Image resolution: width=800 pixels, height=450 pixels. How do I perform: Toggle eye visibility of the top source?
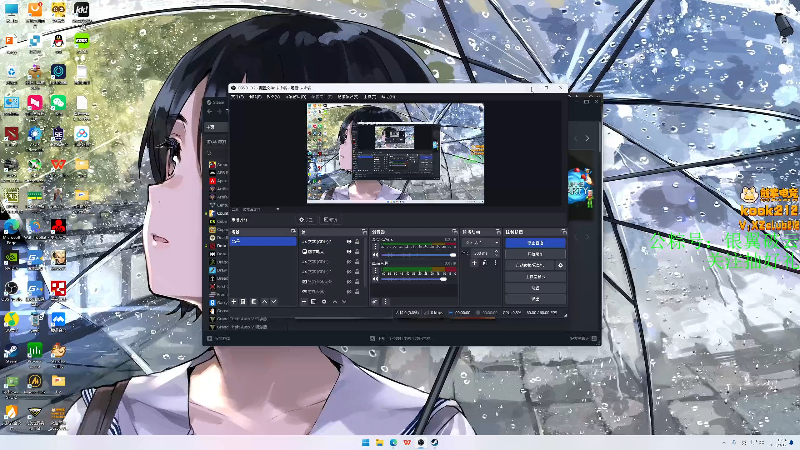pyautogui.click(x=349, y=242)
